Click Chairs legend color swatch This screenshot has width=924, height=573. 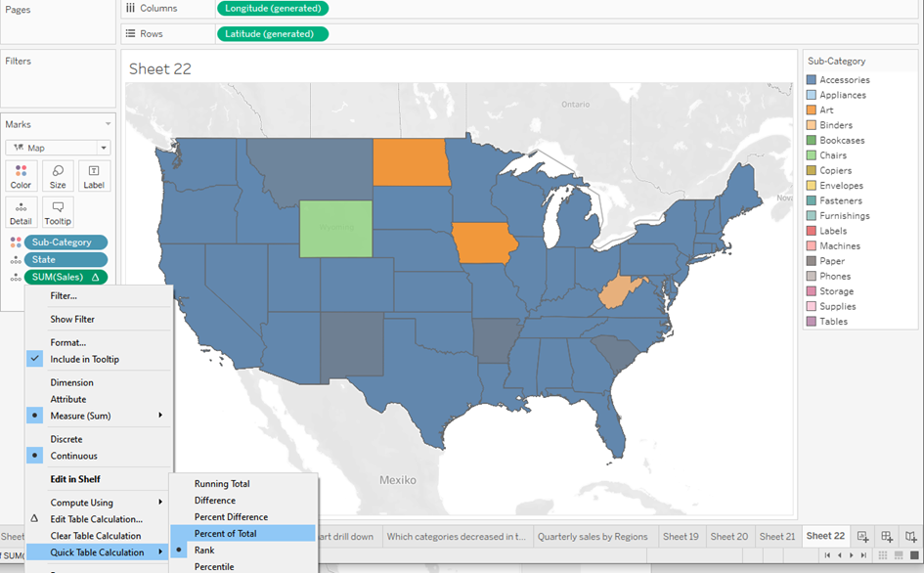812,155
